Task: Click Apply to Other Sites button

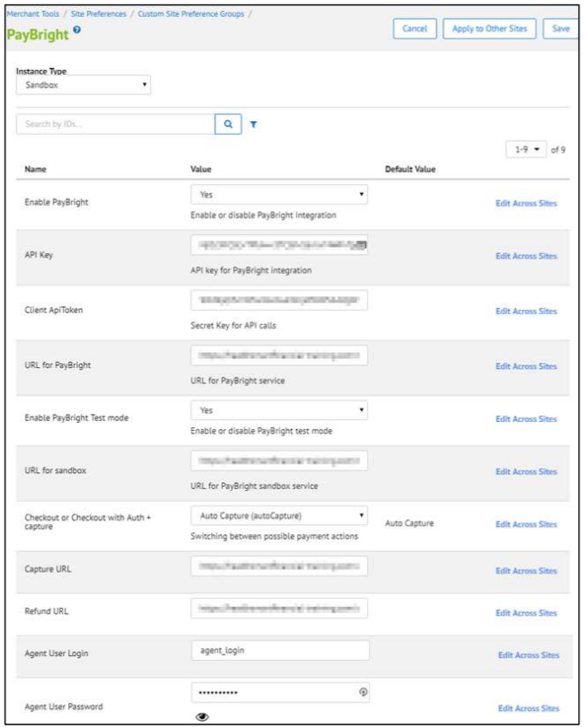Action: (489, 29)
